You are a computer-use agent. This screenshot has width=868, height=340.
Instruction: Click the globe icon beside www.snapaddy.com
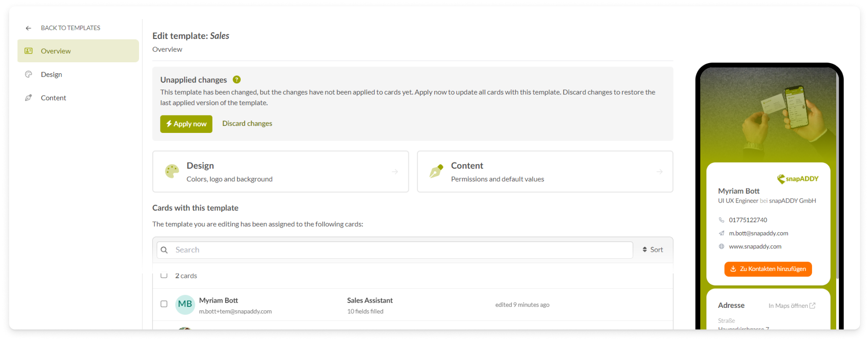(x=721, y=246)
